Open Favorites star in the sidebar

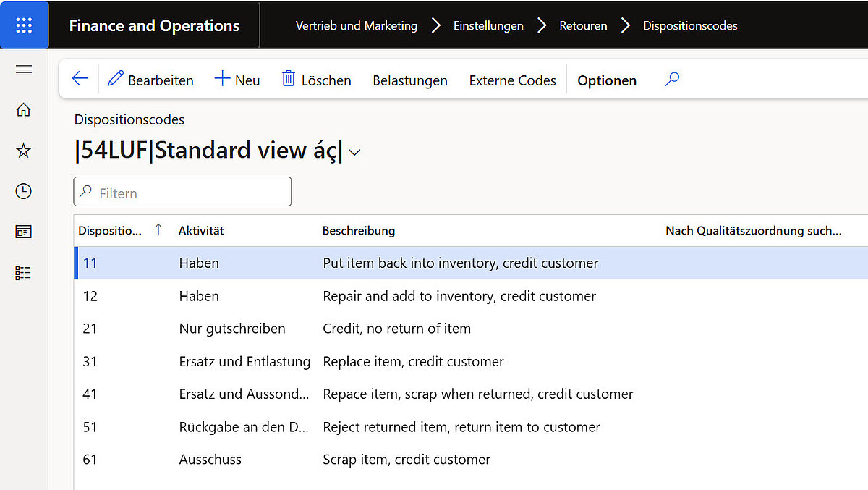coord(24,151)
